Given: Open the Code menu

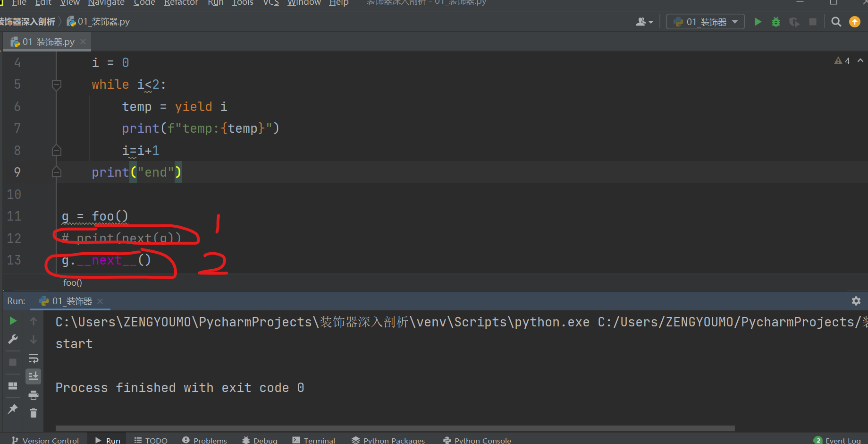Looking at the screenshot, I should [x=144, y=3].
